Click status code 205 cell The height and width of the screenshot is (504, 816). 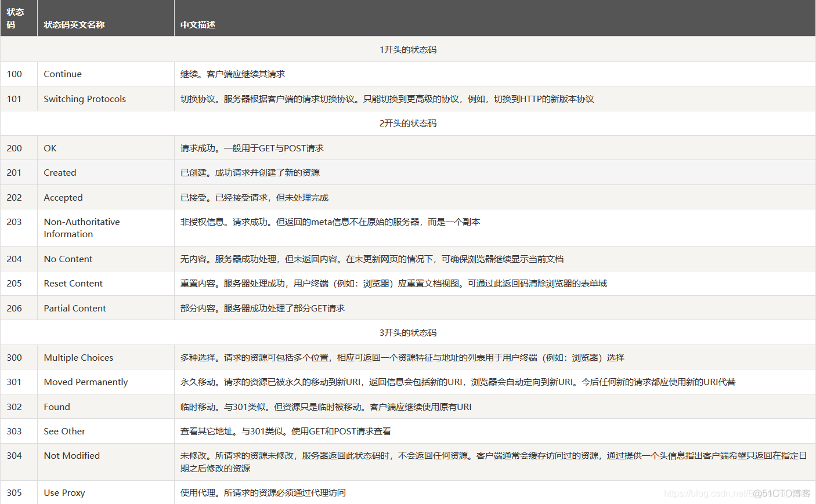click(x=19, y=284)
